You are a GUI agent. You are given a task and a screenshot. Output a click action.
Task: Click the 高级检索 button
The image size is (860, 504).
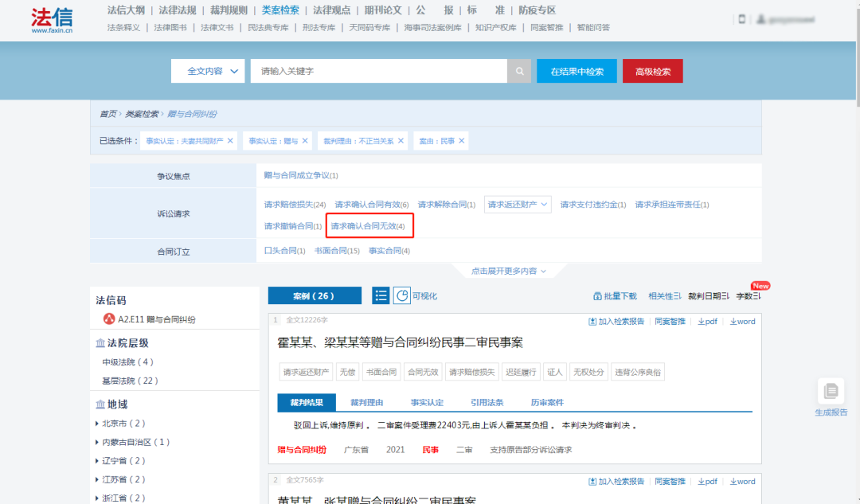pos(653,72)
